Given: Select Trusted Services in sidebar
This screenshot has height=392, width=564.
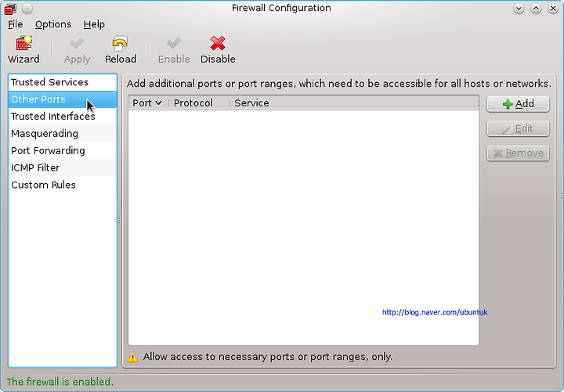Looking at the screenshot, I should [x=63, y=82].
